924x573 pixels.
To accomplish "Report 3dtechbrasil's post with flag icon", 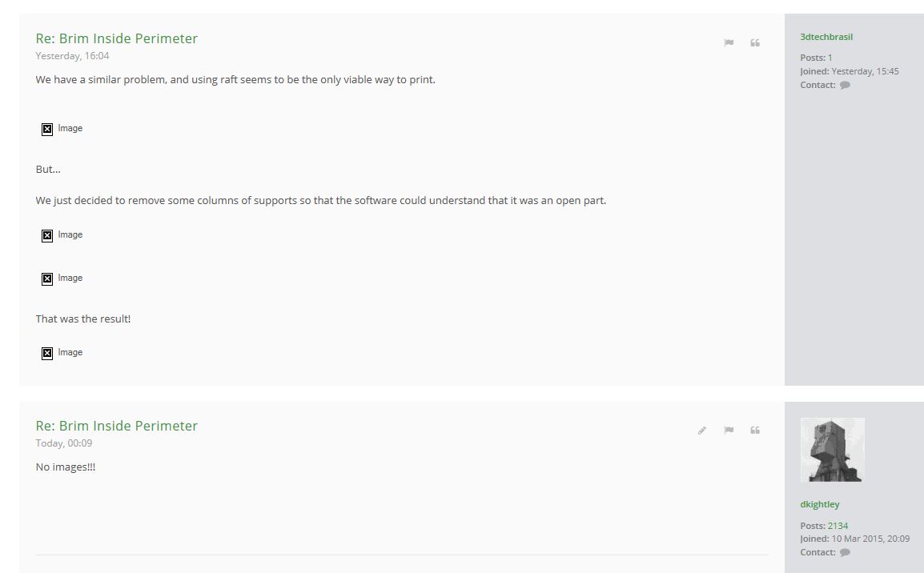I will [x=729, y=43].
